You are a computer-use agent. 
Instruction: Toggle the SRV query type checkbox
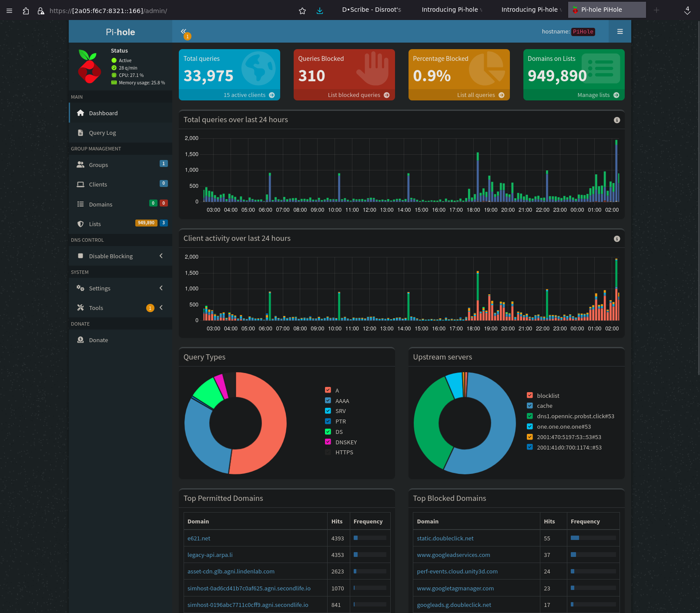coord(328,411)
